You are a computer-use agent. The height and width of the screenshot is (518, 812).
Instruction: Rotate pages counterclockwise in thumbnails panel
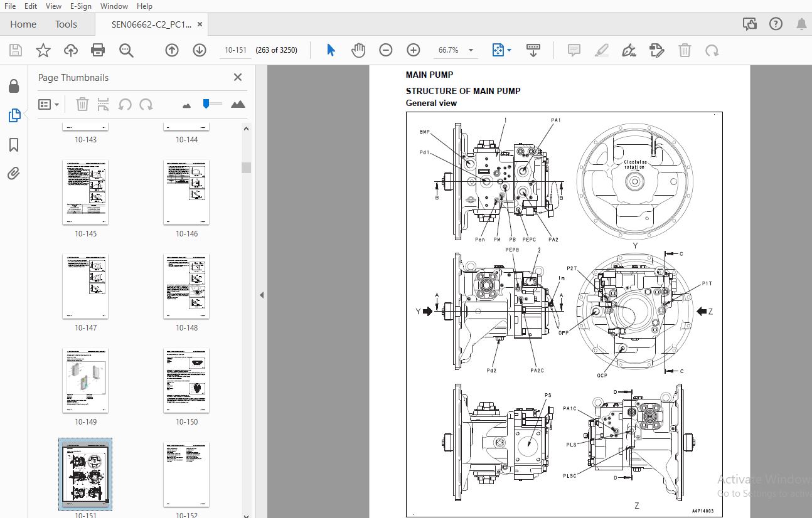click(125, 104)
